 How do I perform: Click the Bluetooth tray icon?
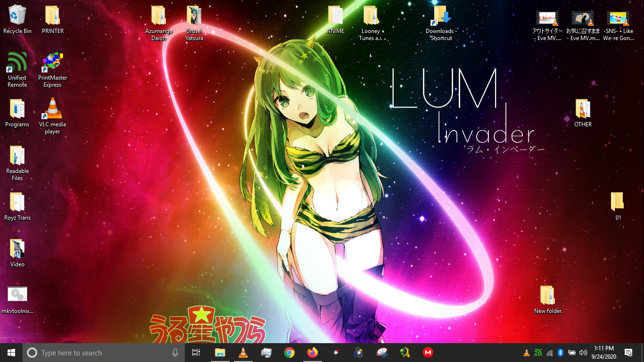click(561, 353)
